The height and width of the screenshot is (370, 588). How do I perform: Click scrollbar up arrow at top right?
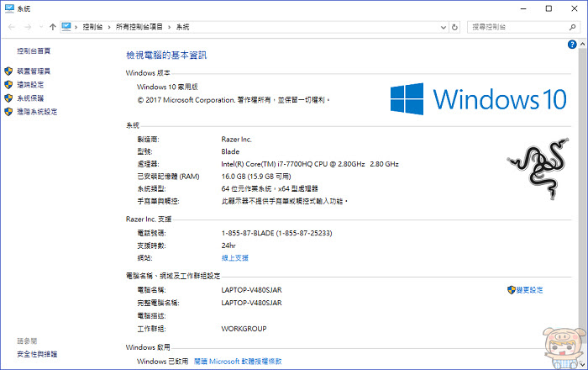pos(582,45)
